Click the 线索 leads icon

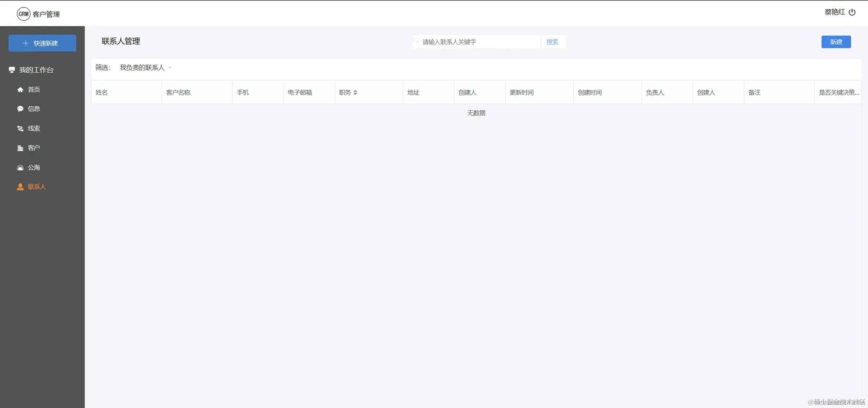click(x=20, y=128)
